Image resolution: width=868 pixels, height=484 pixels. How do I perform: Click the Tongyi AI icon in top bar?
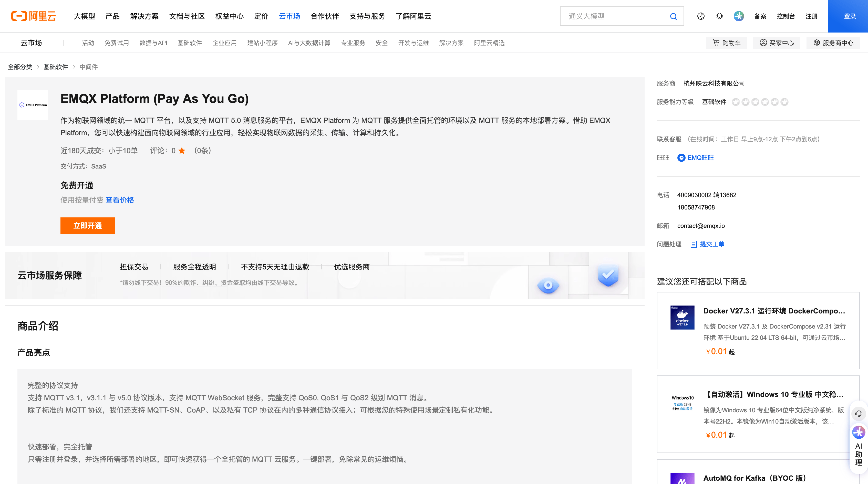(739, 16)
